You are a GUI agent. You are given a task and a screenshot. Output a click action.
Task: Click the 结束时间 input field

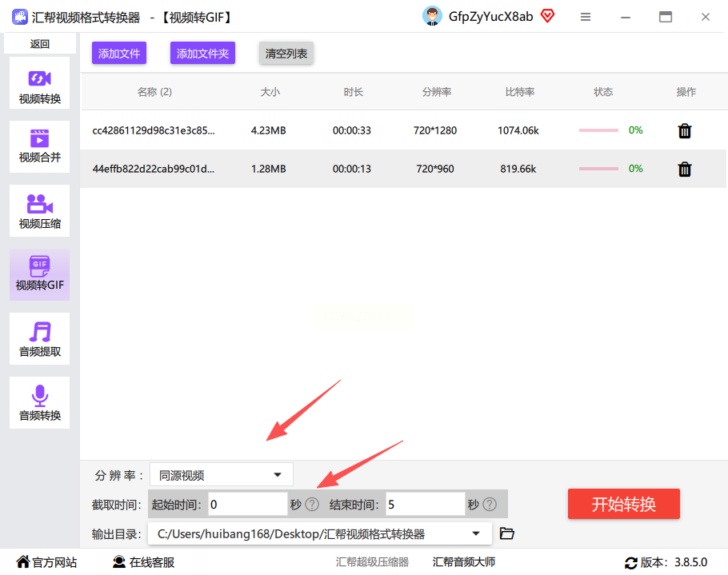coord(426,505)
